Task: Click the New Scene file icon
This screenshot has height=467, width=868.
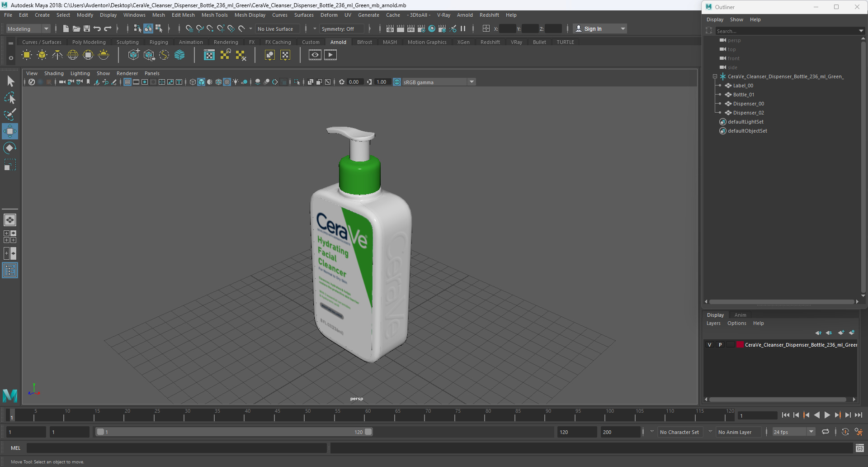Action: pos(66,29)
